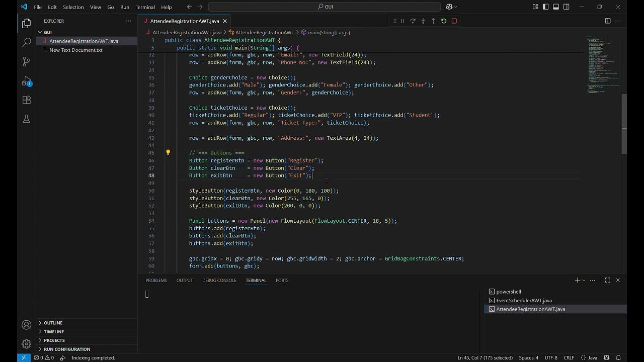
Task: Toggle the secondary side bar visibility
Action: tap(567, 7)
